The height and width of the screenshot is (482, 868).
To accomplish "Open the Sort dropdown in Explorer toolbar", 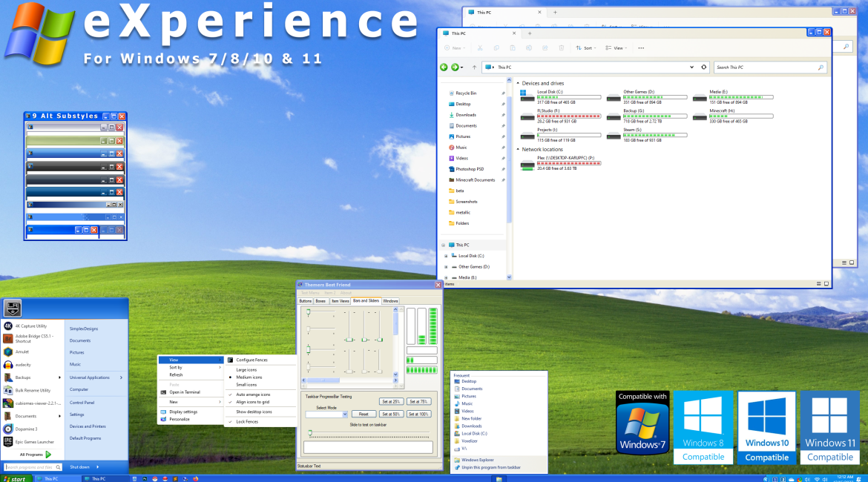I will (585, 47).
